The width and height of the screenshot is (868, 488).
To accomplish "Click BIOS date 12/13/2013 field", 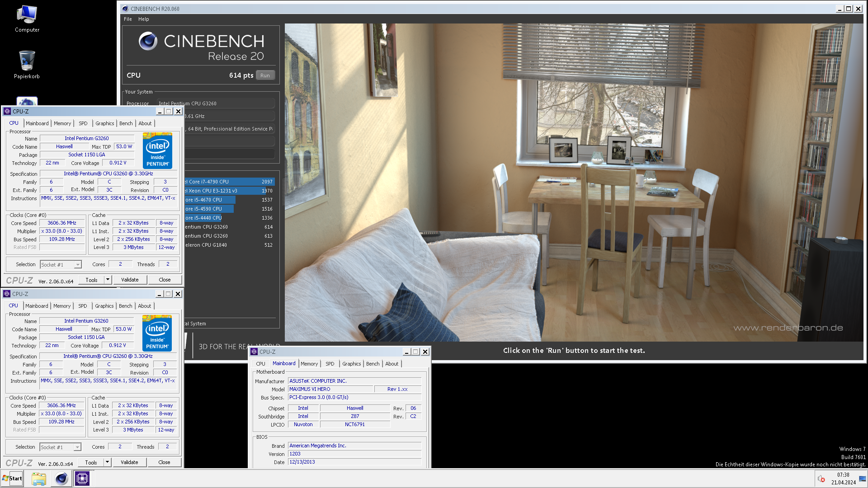I will [x=354, y=462].
